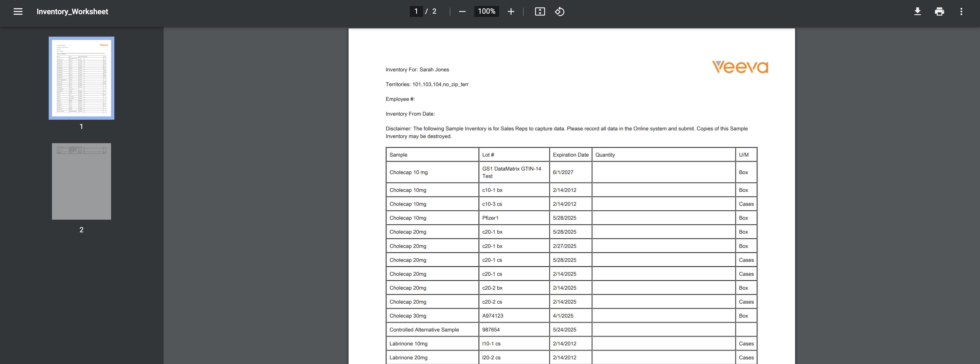980x364 pixels.
Task: Click the Inventory_Worksheet document title
Action: (x=72, y=11)
